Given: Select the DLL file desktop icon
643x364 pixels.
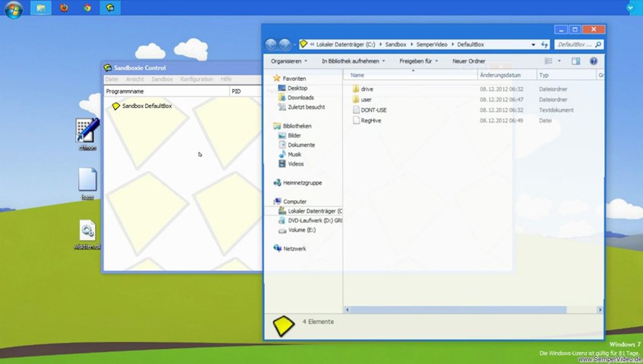Looking at the screenshot, I should [87, 235].
